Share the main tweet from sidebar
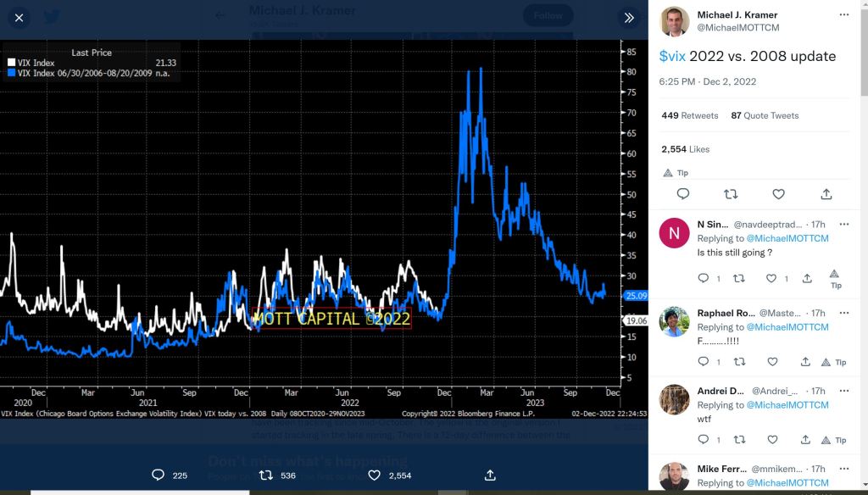 point(826,194)
